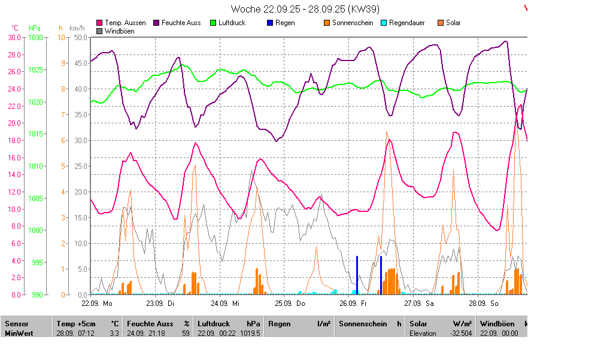This screenshot has width=613, height=364.
Task: Select the Solar label in the legend
Action: pyautogui.click(x=453, y=23)
